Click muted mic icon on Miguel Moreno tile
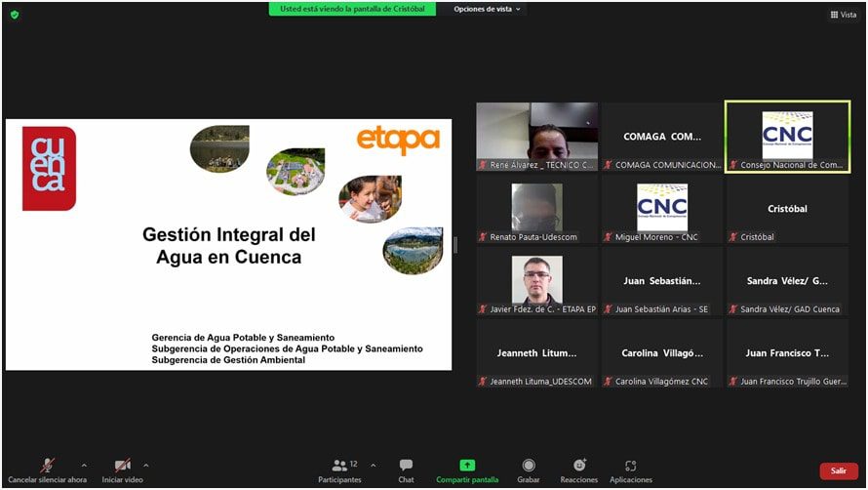This screenshot has height=490, width=868. pyautogui.click(x=609, y=236)
